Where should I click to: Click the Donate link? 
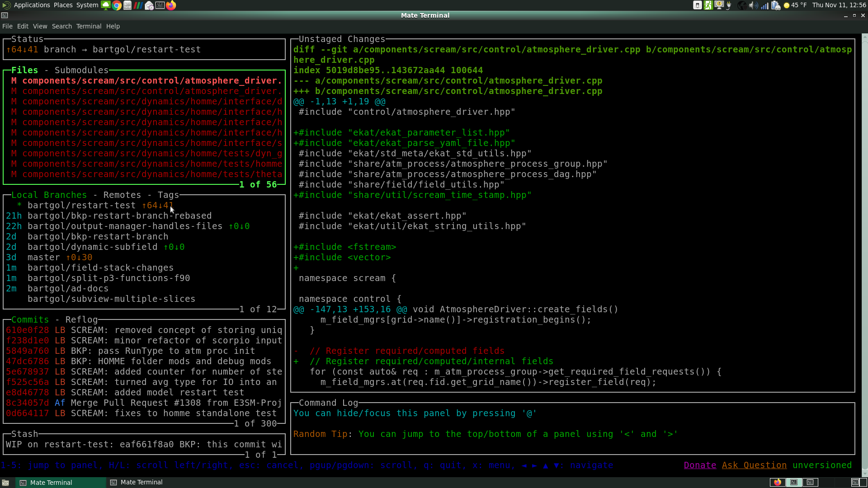click(700, 465)
